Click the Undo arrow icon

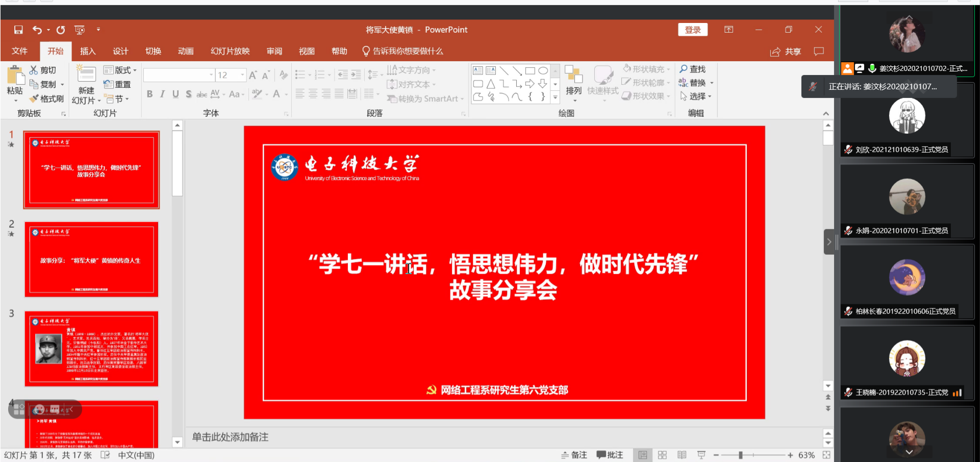37,30
